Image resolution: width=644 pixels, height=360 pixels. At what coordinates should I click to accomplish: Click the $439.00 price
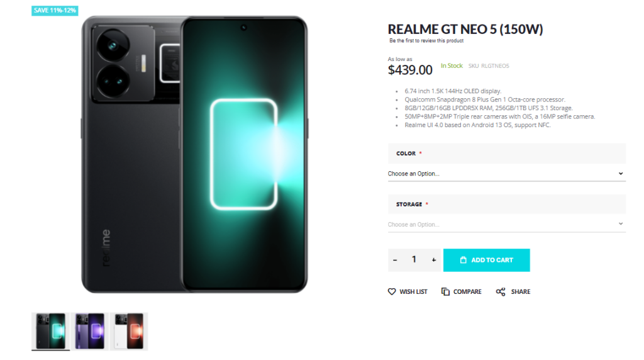pos(410,70)
